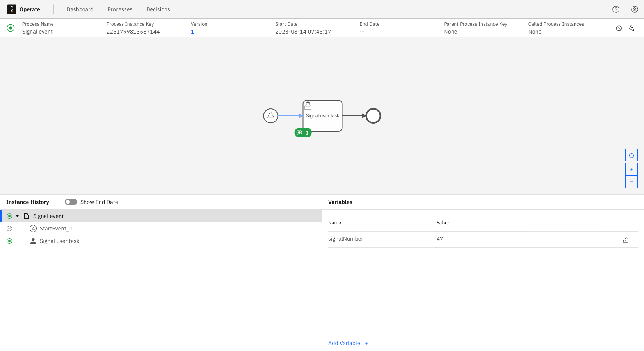Click the process instance key 2251799813687144
This screenshot has width=644, height=351.
tap(133, 32)
